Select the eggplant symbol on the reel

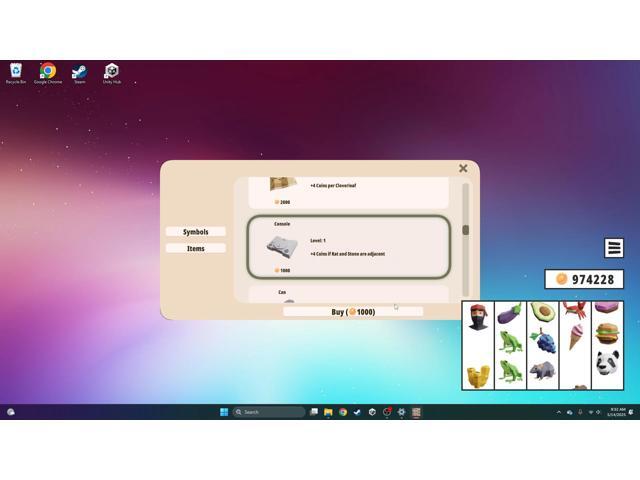(510, 314)
